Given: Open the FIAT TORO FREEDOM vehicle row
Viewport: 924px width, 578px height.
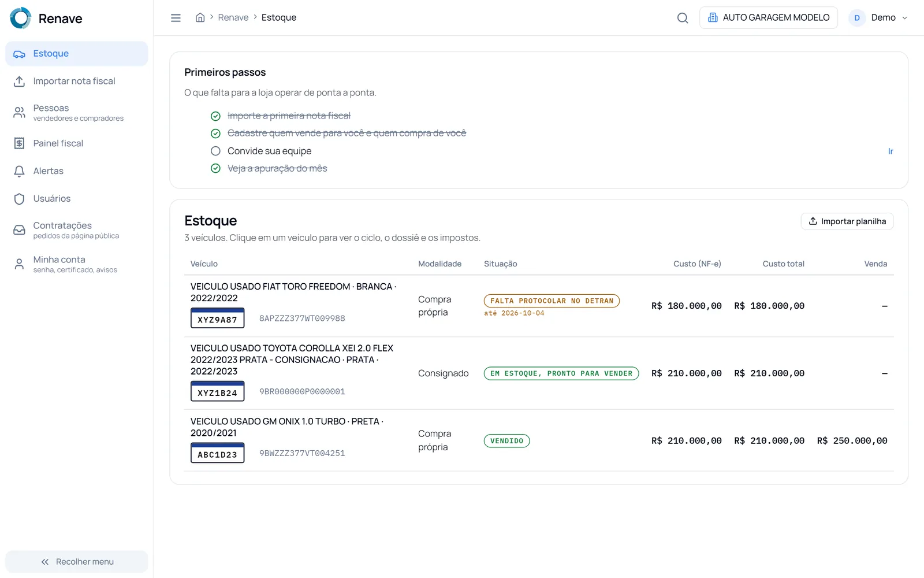Looking at the screenshot, I should click(539, 306).
